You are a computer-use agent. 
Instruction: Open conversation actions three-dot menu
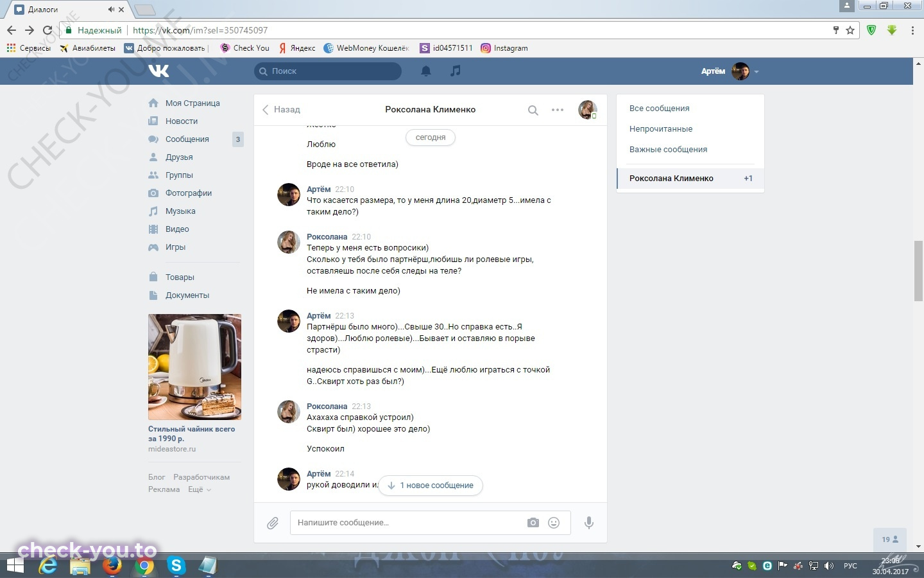click(558, 110)
